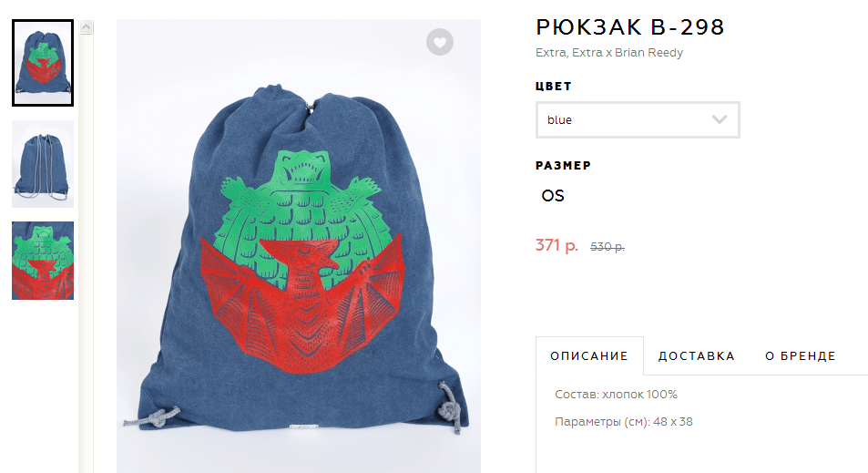Click the Цвет label above the dropdown
868x473 pixels.
click(x=554, y=87)
